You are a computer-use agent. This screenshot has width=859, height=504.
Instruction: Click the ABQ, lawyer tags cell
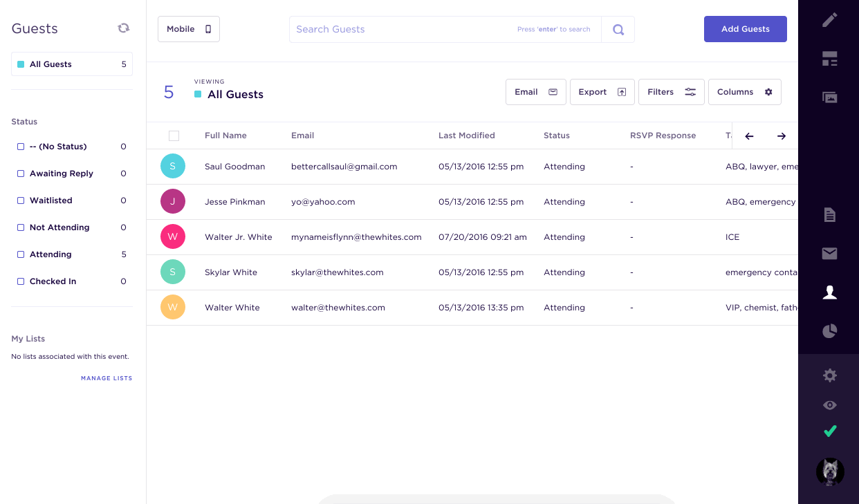coord(761,167)
